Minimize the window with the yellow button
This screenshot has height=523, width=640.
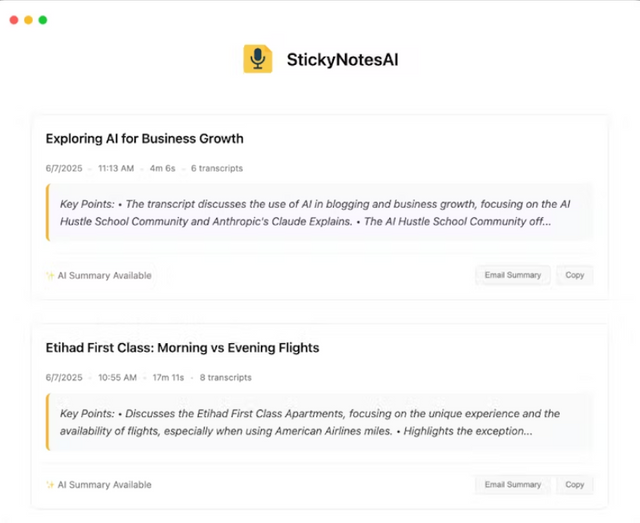coord(28,20)
